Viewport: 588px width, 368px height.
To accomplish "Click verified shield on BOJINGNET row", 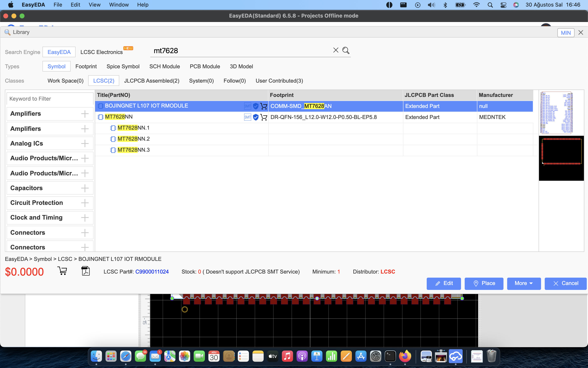I will pyautogui.click(x=255, y=106).
